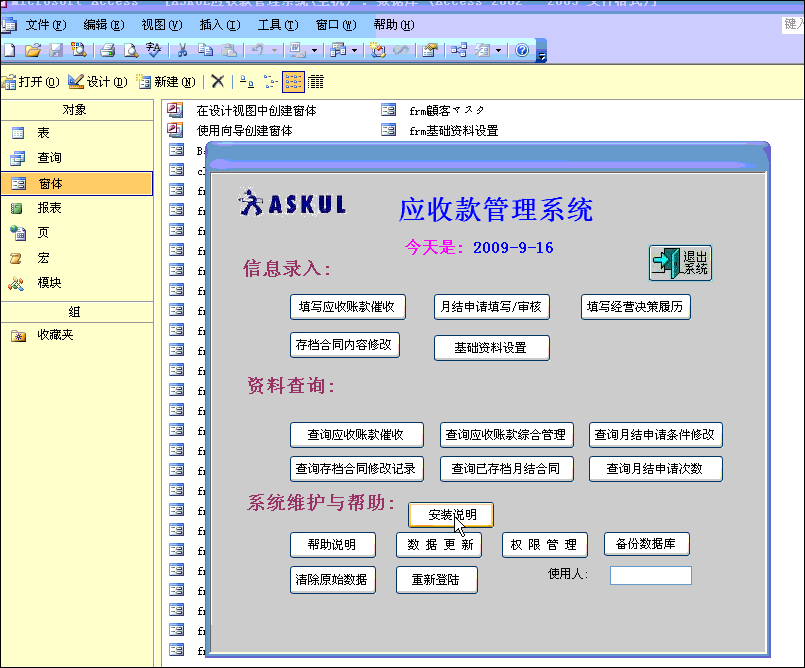Run the Spelling check toolbar icon
The image size is (805, 668).
154,50
